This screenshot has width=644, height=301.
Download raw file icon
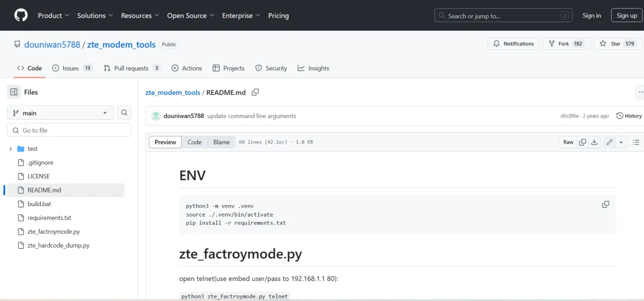[x=594, y=142]
